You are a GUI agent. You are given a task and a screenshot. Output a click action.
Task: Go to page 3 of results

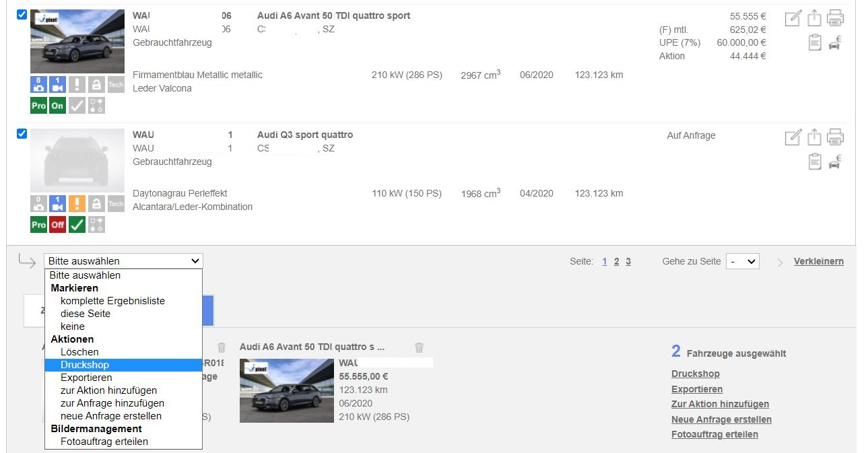(x=628, y=262)
